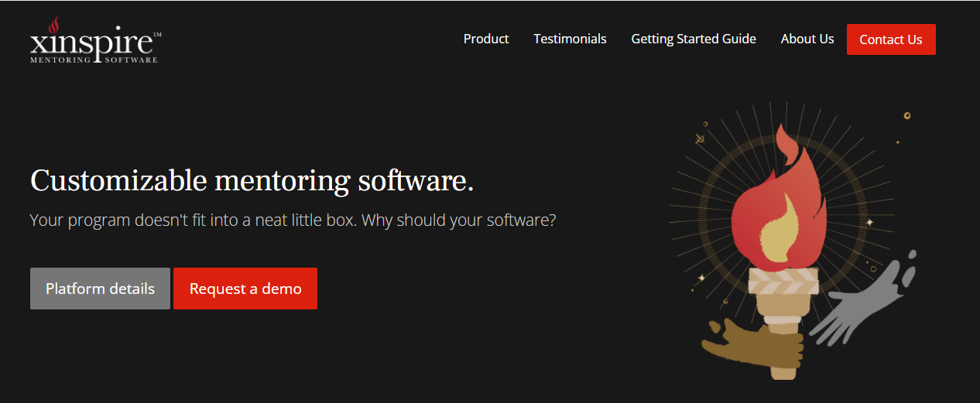Open the Getting Started Guide link

694,39
